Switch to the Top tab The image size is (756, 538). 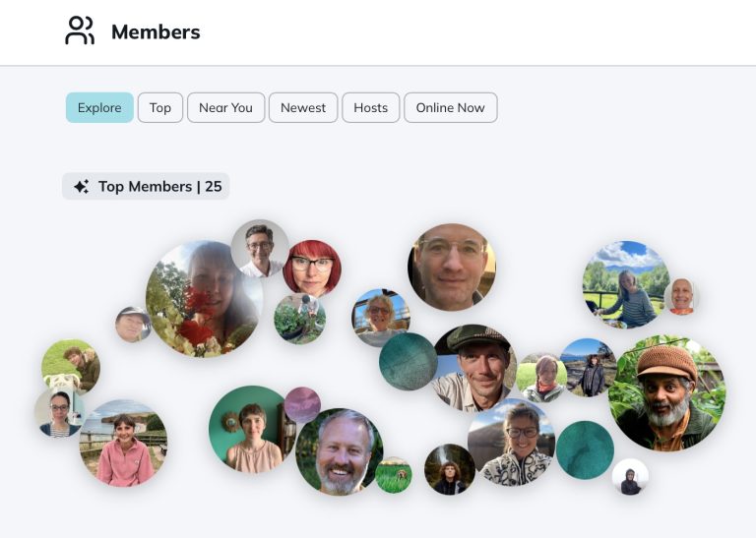coord(160,108)
